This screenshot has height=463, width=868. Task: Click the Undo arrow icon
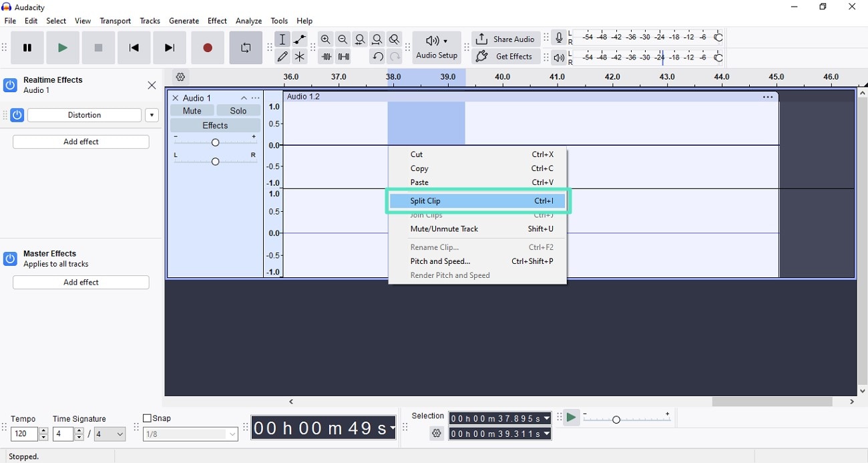coord(377,57)
